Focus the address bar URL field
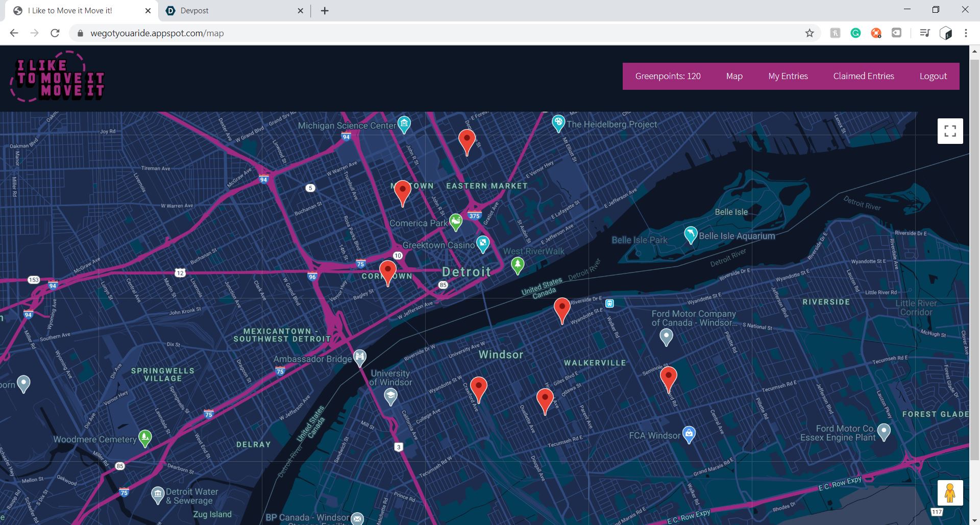 tap(439, 33)
